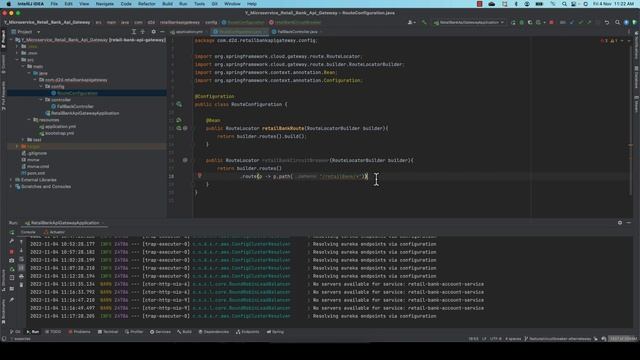Collapse src folder in tree

pyautogui.click(x=18, y=60)
